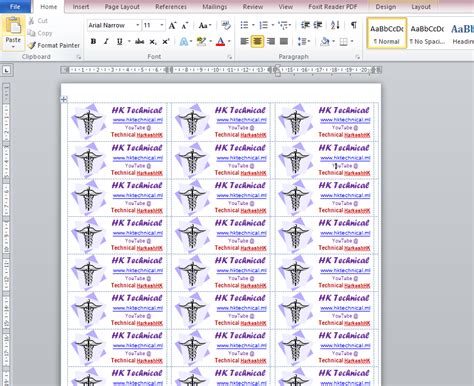Click the Shrink Font icon

click(x=185, y=25)
